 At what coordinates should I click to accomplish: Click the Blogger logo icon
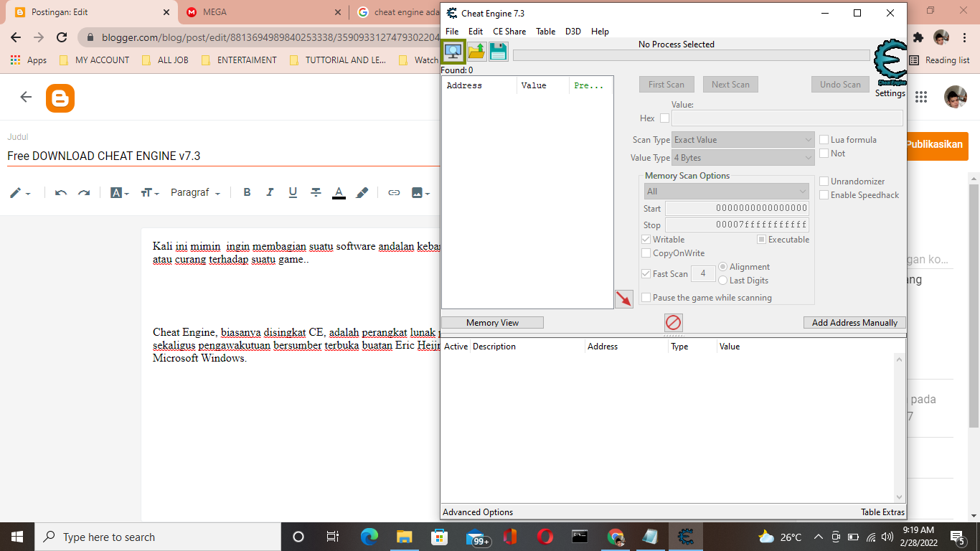pos(60,98)
